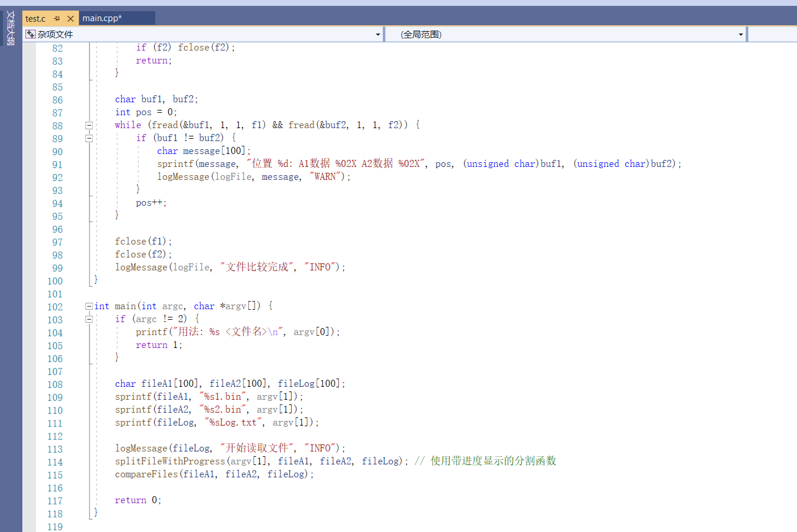This screenshot has height=532, width=797.
Task: Click 'return 1;' on line 105
Action: (159, 345)
